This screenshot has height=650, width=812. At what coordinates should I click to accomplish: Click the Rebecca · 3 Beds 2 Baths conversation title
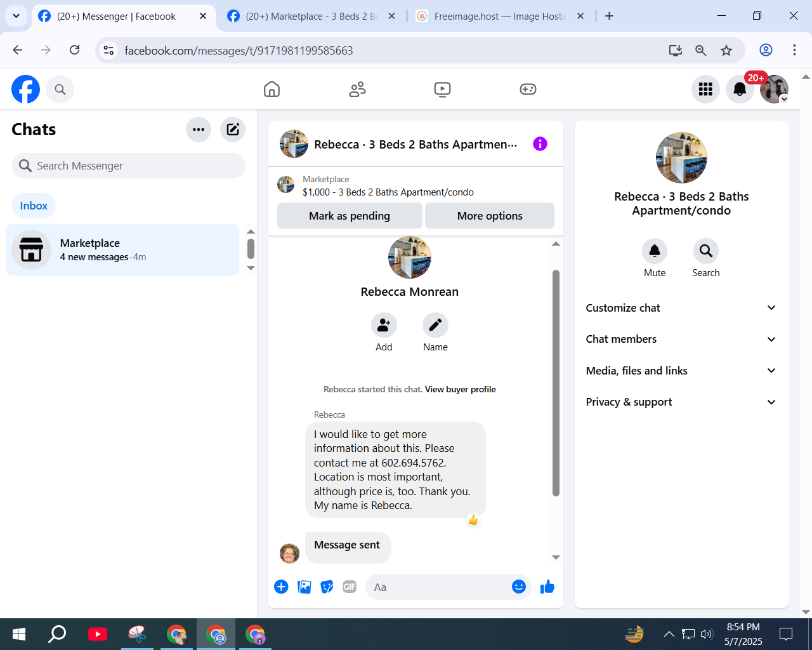pos(416,145)
